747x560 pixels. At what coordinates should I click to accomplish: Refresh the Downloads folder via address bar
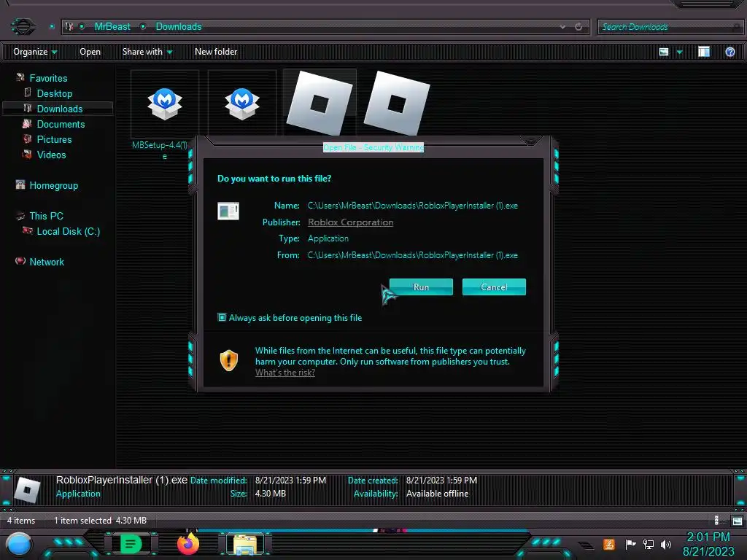point(578,27)
